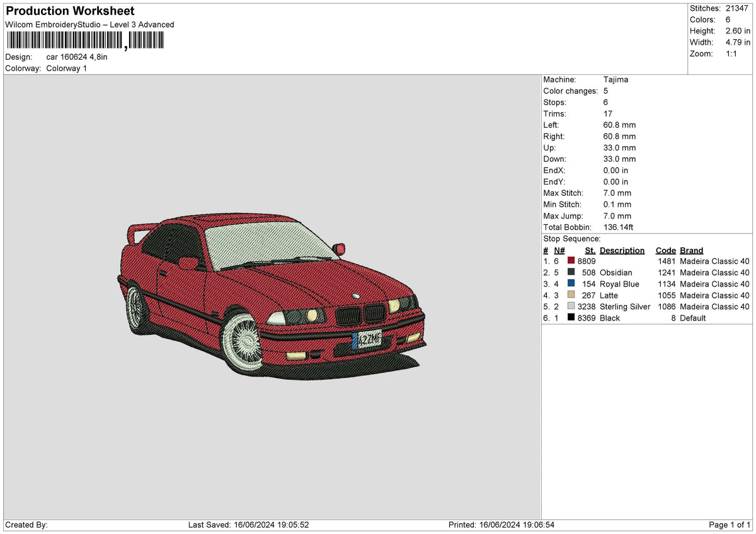Click the 'Production Worksheet' title
756x534 pixels.
click(x=70, y=11)
